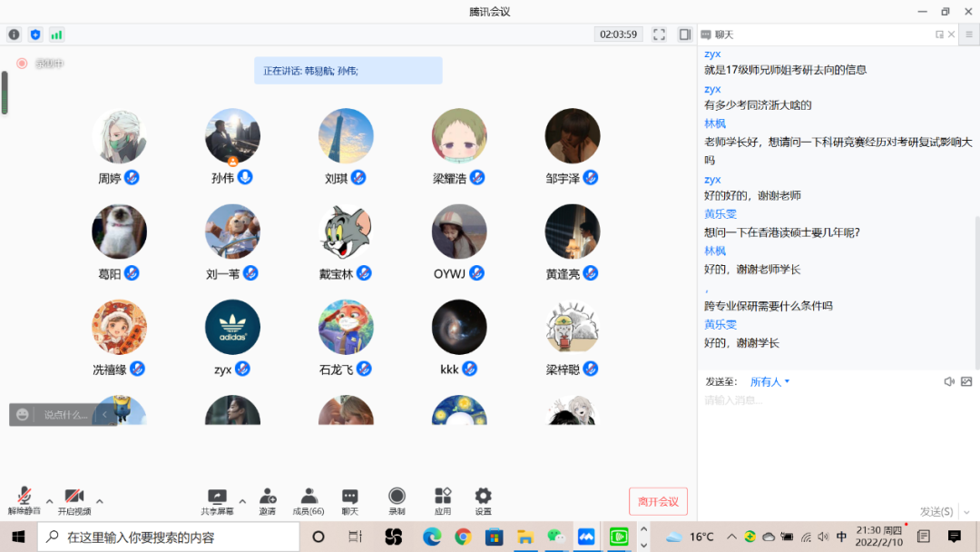Image resolution: width=980 pixels, height=552 pixels.
Task: Click the network signal status icon
Action: pyautogui.click(x=57, y=34)
